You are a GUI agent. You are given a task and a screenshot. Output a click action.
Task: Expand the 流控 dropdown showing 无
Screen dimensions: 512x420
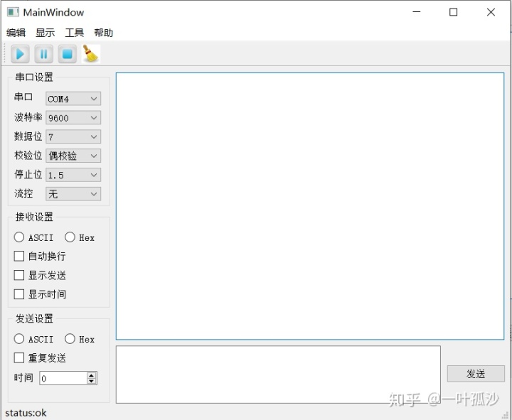click(73, 194)
